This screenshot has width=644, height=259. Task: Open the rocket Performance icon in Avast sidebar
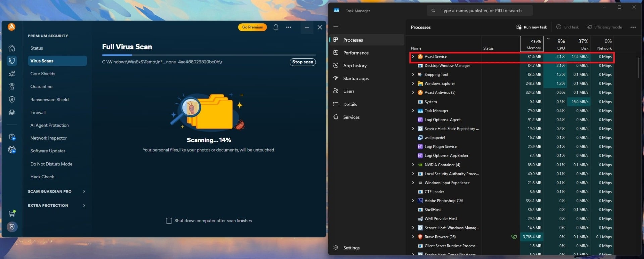point(12,74)
